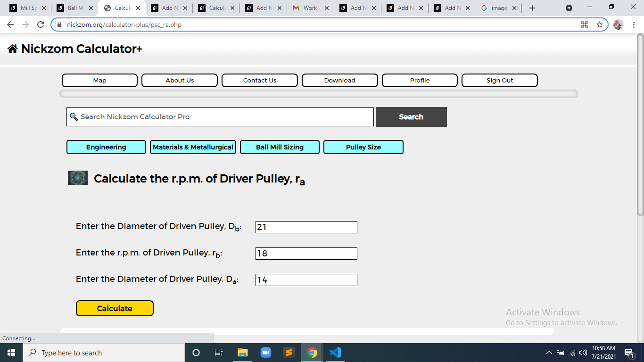Click the browser forward arrow
Screen dimensions: 644x362
25,25
